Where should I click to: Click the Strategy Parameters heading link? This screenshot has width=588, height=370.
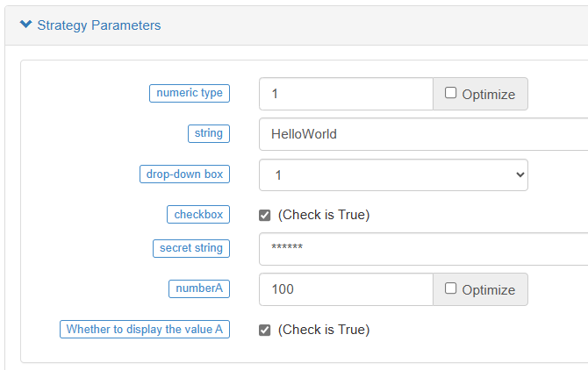point(99,25)
